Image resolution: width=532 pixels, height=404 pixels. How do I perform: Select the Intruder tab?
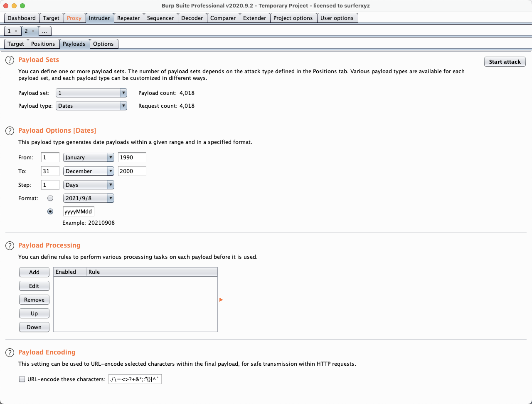pyautogui.click(x=99, y=18)
